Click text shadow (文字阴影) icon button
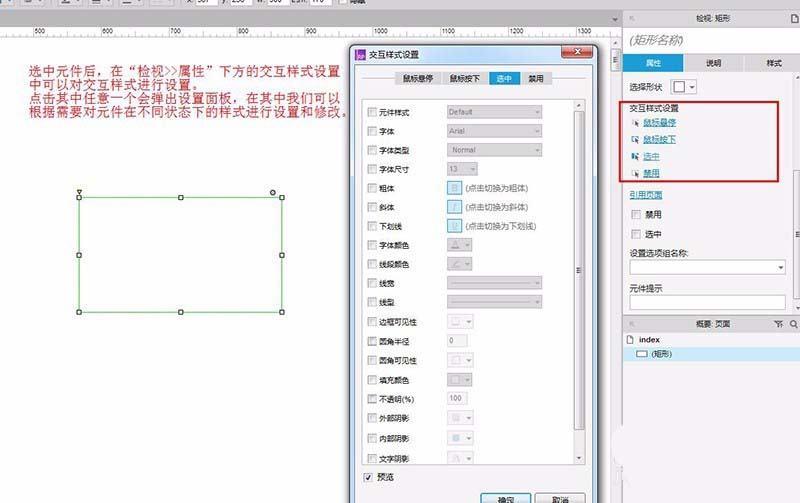This screenshot has width=800, height=503. pyautogui.click(x=460, y=458)
